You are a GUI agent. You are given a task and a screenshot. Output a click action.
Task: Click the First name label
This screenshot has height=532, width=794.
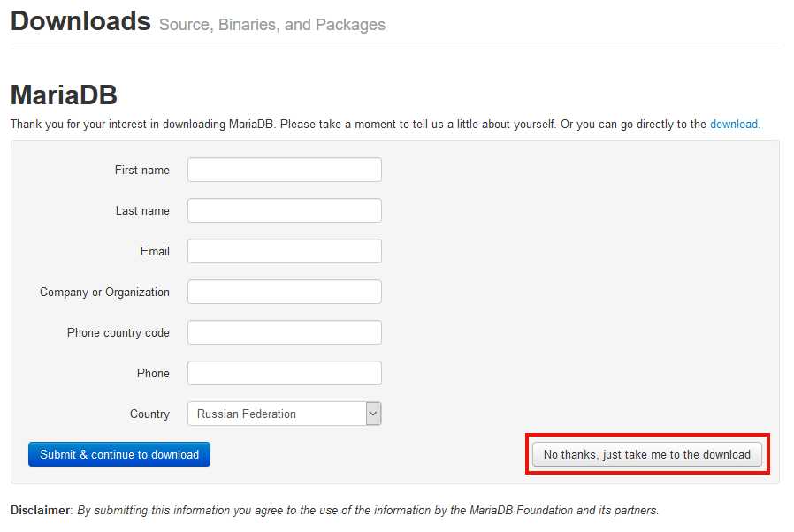141,170
